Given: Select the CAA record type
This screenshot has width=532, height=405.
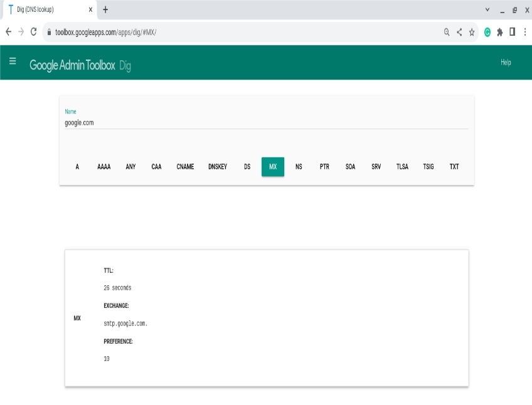Looking at the screenshot, I should (x=156, y=167).
